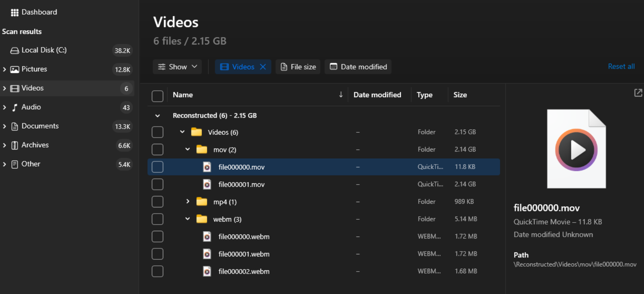Open the File size filter
The width and height of the screenshot is (644, 294).
[x=298, y=67]
